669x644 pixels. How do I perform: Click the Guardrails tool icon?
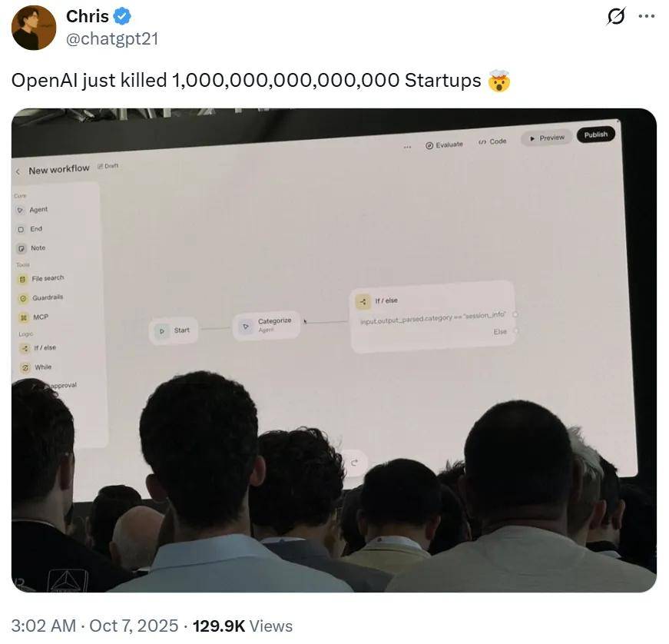pos(23,299)
